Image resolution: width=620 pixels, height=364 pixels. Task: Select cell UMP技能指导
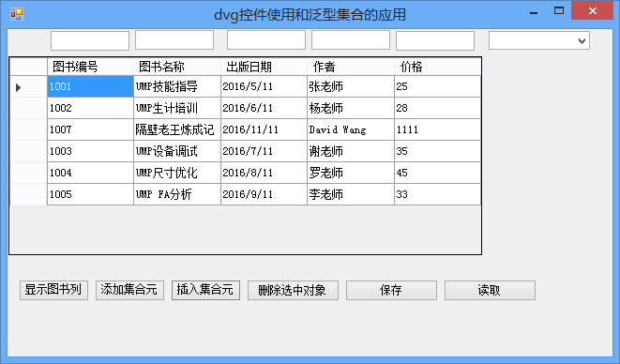[x=177, y=86]
